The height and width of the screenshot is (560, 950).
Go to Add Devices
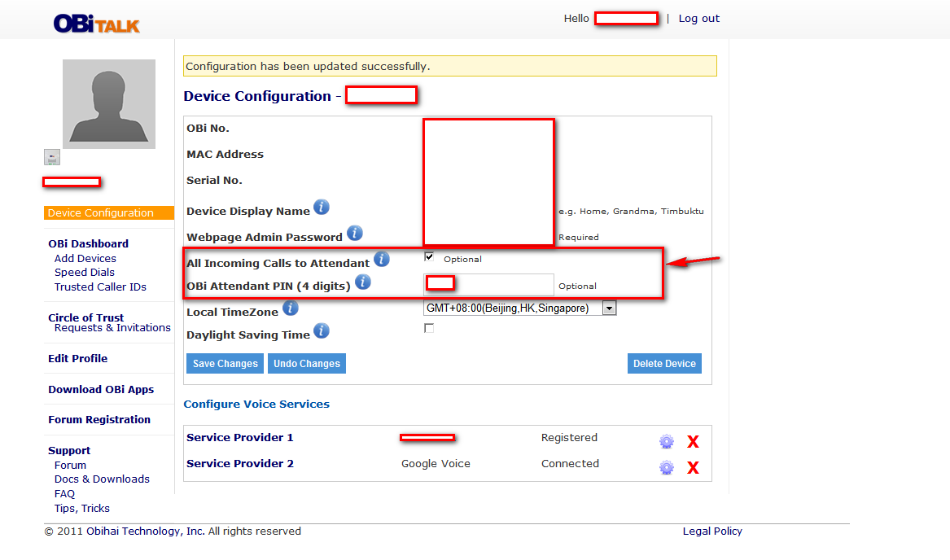click(x=85, y=258)
